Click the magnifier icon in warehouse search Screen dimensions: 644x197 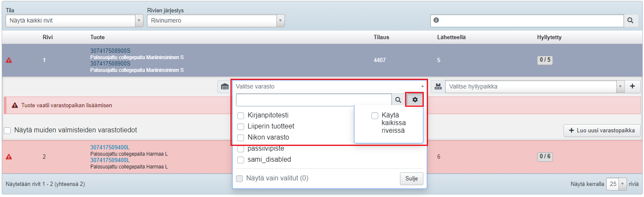pyautogui.click(x=398, y=100)
